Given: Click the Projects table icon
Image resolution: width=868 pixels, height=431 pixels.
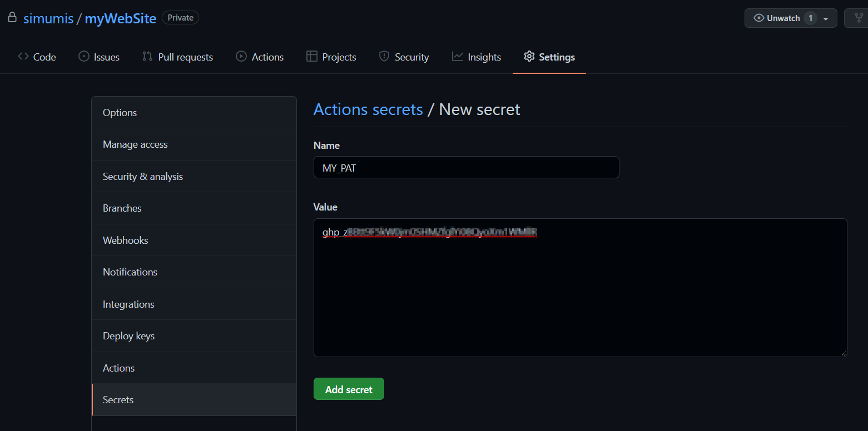Looking at the screenshot, I should (312, 57).
